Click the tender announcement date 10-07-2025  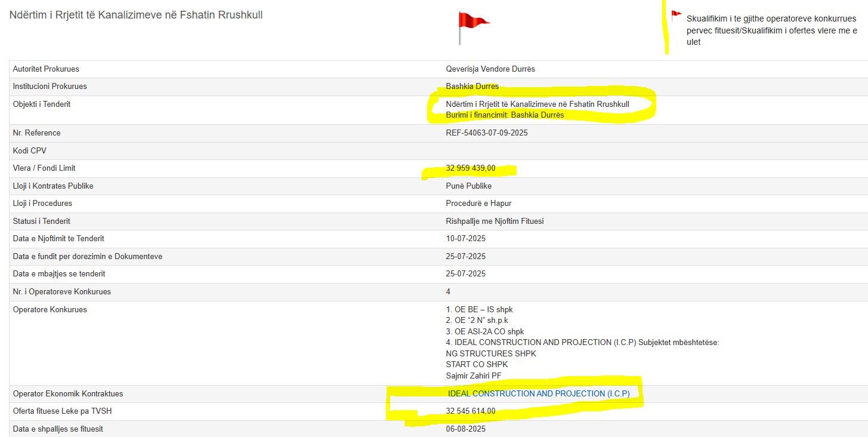465,239
